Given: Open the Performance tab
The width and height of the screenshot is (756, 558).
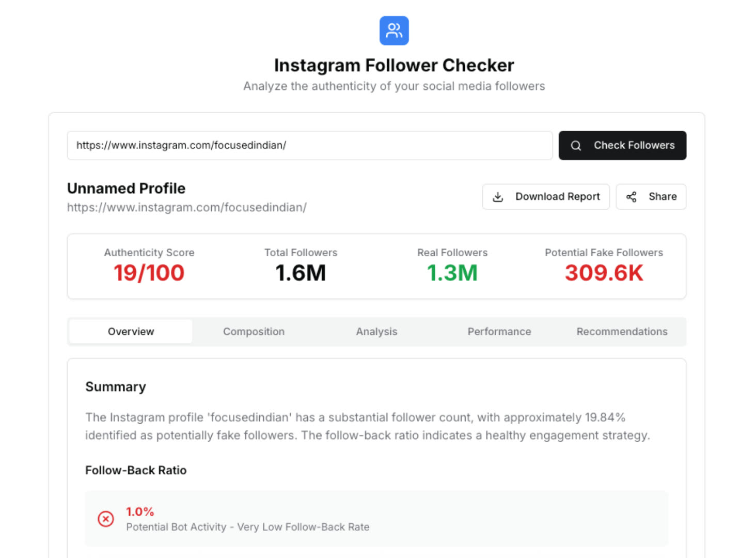Looking at the screenshot, I should pyautogui.click(x=499, y=332).
